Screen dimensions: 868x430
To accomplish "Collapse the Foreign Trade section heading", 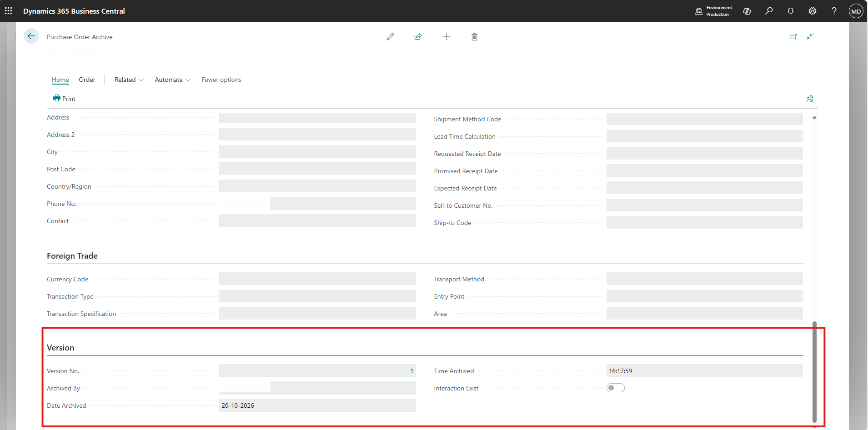I will pos(72,256).
